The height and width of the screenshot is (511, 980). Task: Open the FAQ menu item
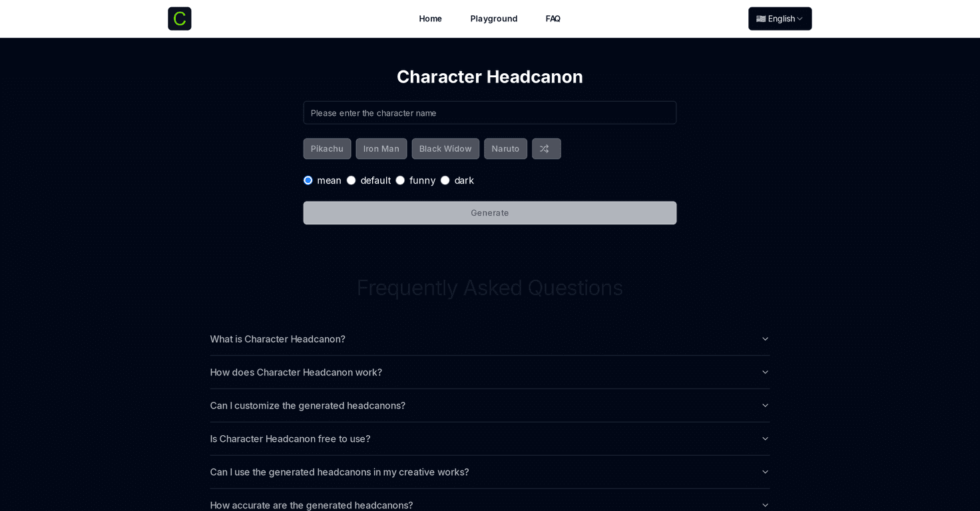(x=553, y=19)
